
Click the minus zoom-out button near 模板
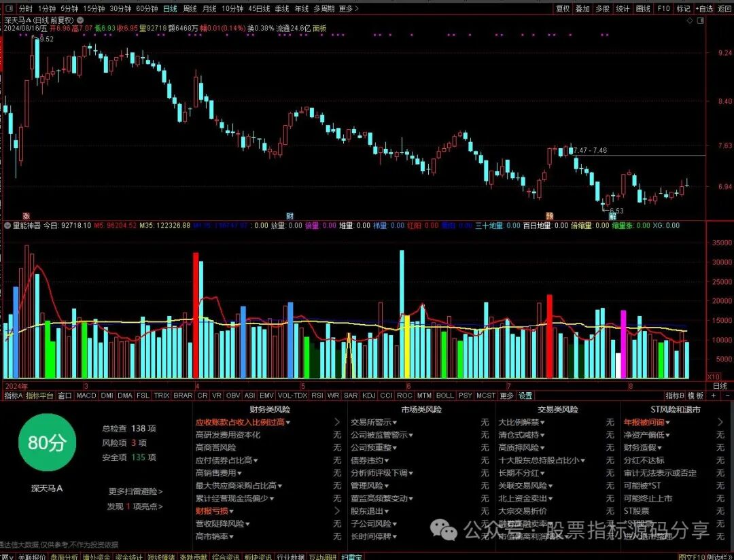coord(727,396)
